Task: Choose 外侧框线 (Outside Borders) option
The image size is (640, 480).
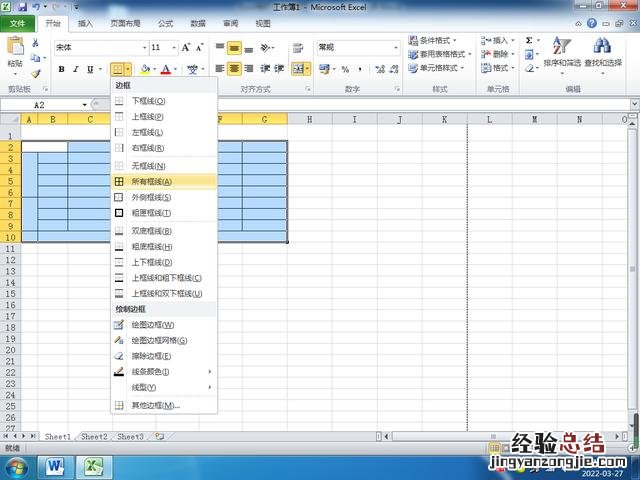Action: (x=152, y=197)
